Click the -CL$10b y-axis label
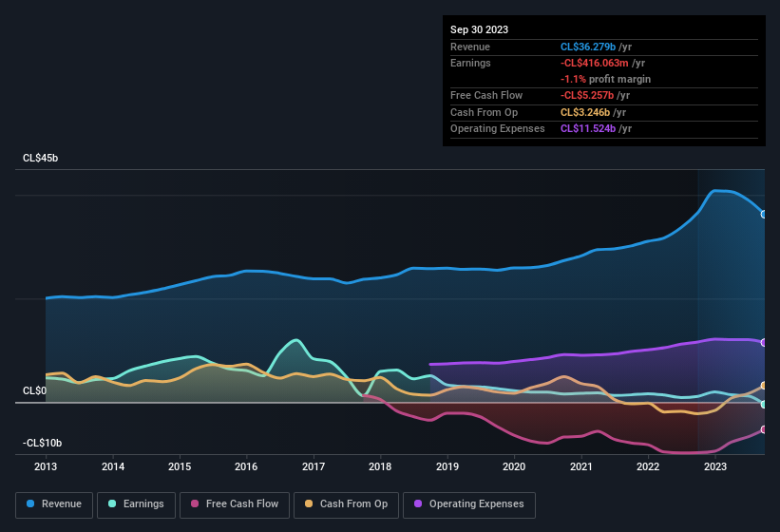Viewport: 780px width, 532px height. 43,443
